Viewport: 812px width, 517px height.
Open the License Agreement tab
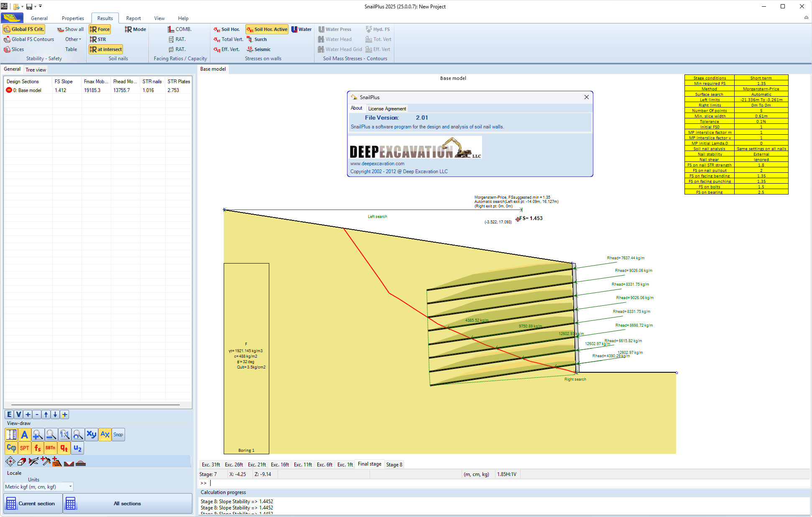tap(387, 109)
